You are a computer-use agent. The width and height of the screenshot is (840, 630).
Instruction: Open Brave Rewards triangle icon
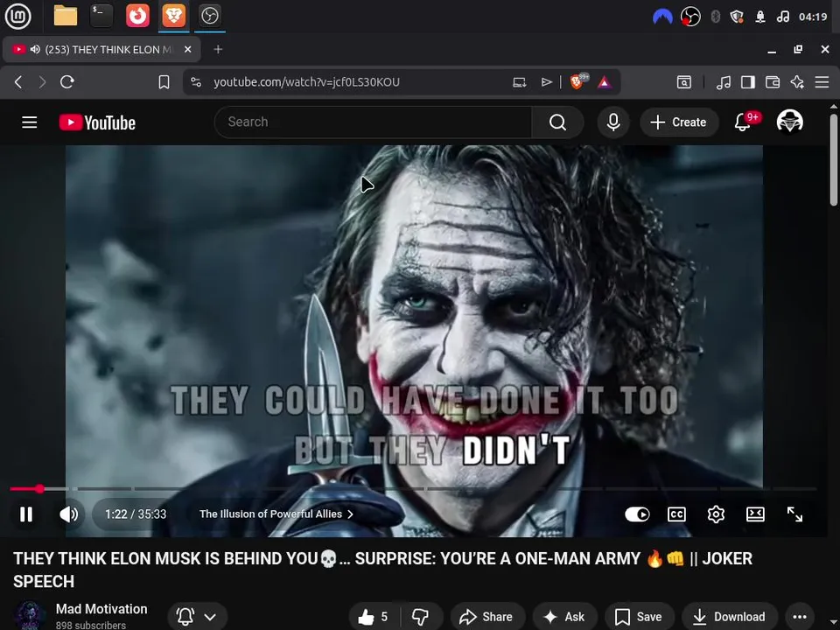tap(605, 82)
